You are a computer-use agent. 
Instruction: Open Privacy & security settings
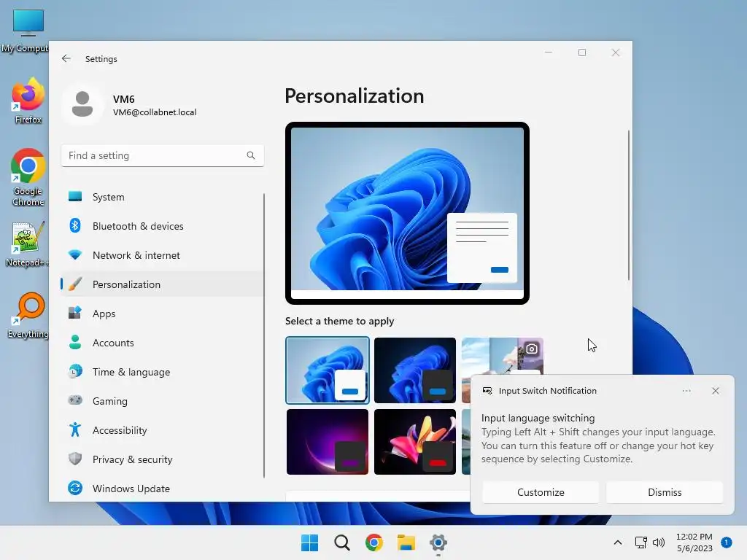(162, 459)
